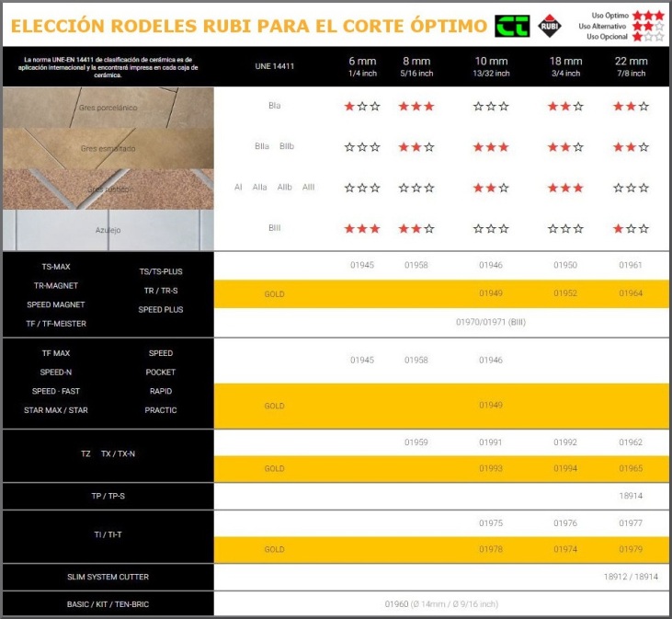Click the TI / TI-T label
Screen dimensions: 672x619
[108, 534]
